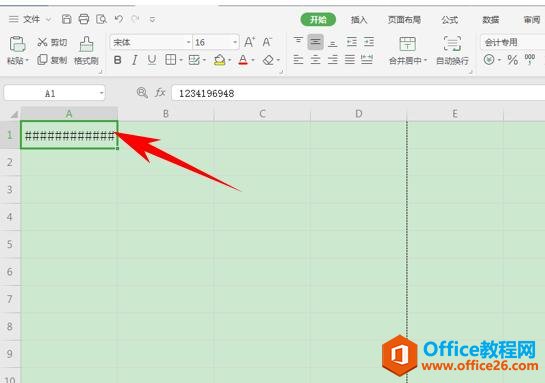Image resolution: width=545 pixels, height=383 pixels.
Task: Expand the arrow next to 文件
Action: 49,19
